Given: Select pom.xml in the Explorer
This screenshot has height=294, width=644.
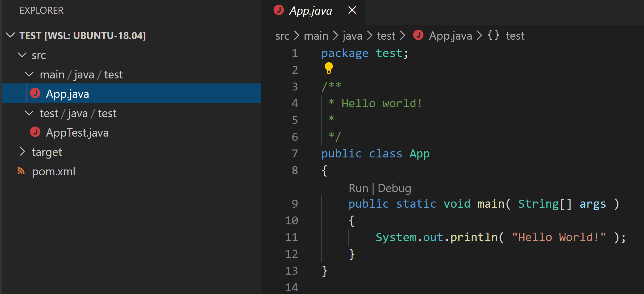Looking at the screenshot, I should (x=54, y=171).
